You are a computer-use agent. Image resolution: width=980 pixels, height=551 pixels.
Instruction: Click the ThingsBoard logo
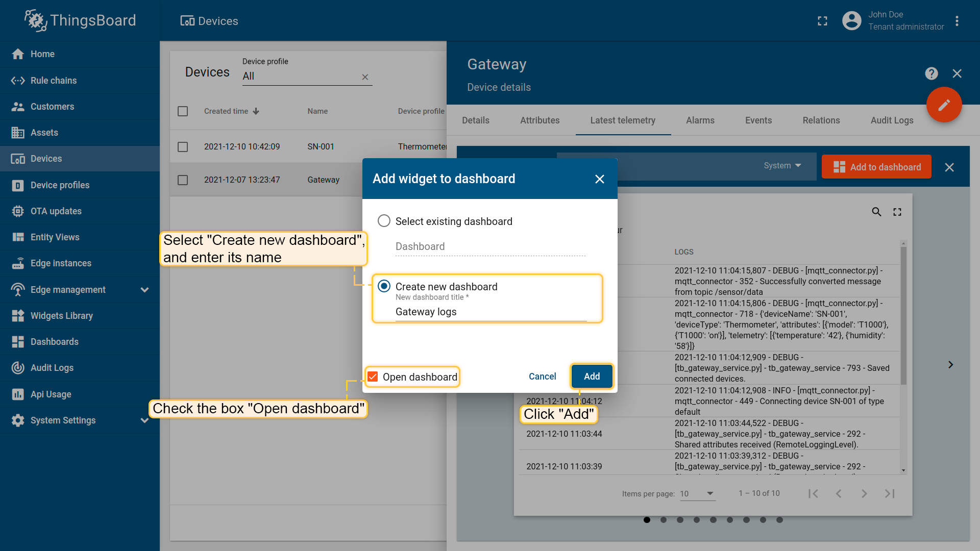[x=80, y=20]
